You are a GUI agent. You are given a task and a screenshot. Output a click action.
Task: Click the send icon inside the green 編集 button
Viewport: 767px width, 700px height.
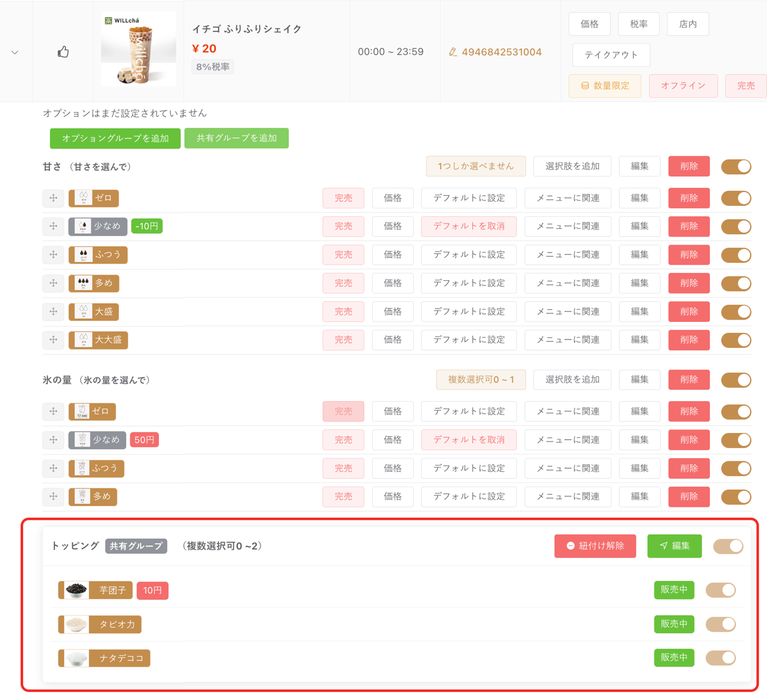pyautogui.click(x=663, y=546)
